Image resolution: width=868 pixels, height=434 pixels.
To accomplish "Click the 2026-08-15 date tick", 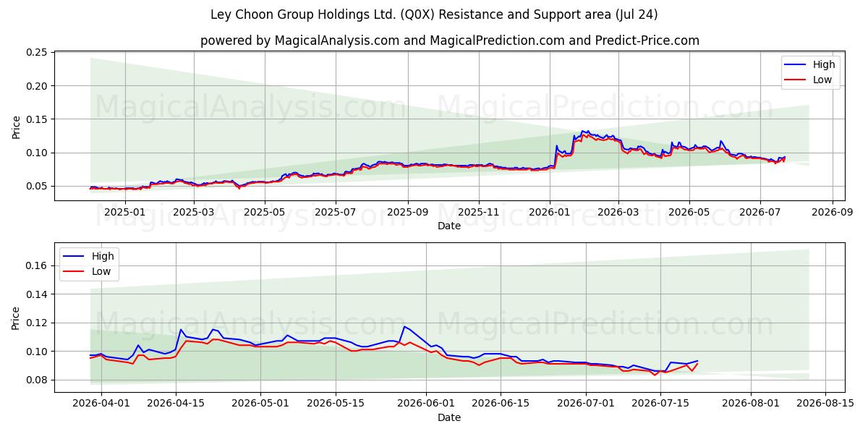I will (x=825, y=404).
